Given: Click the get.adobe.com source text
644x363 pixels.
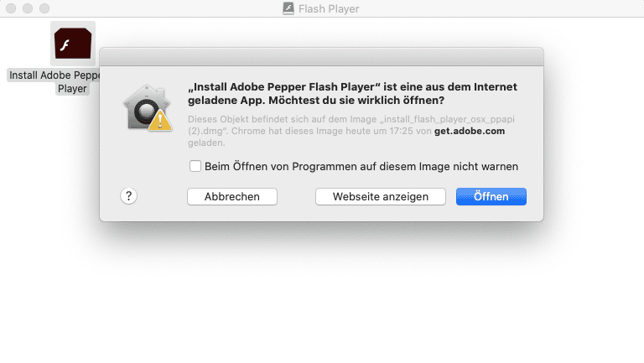Looking at the screenshot, I should point(470,131).
